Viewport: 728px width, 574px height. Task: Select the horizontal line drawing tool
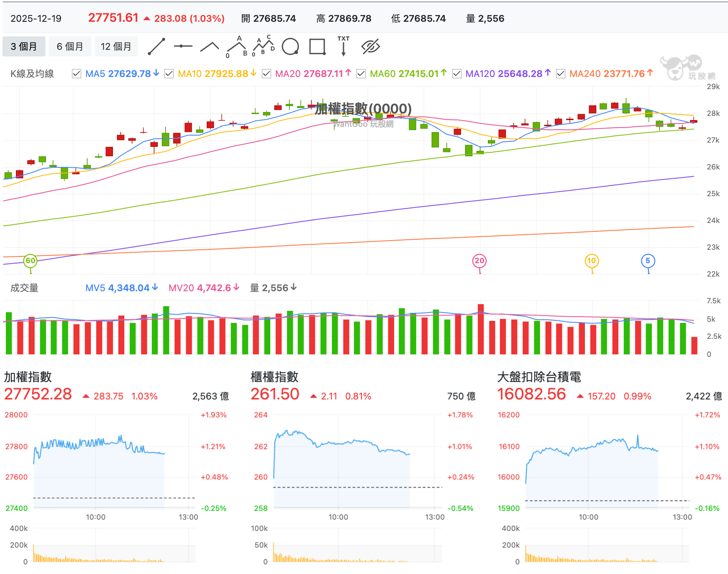point(183,46)
